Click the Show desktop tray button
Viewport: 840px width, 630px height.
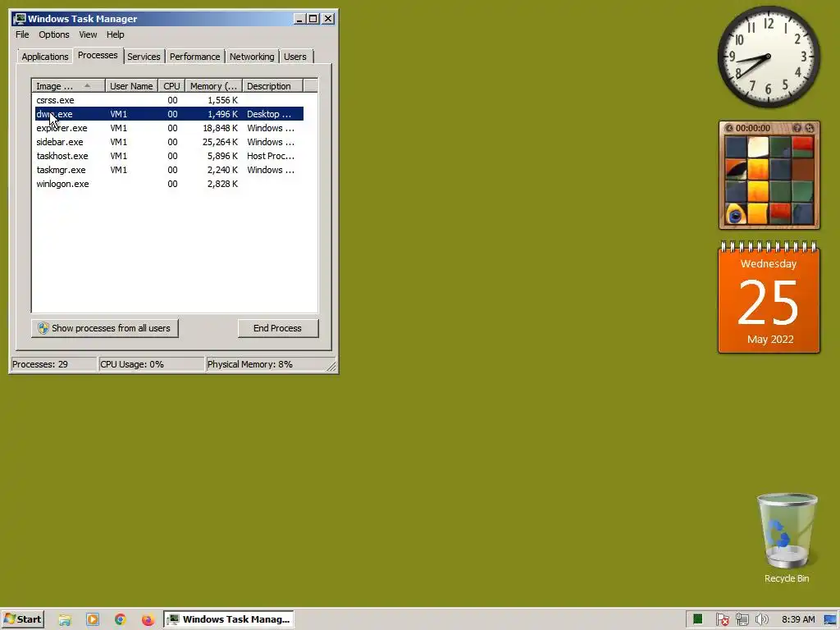[830, 620]
